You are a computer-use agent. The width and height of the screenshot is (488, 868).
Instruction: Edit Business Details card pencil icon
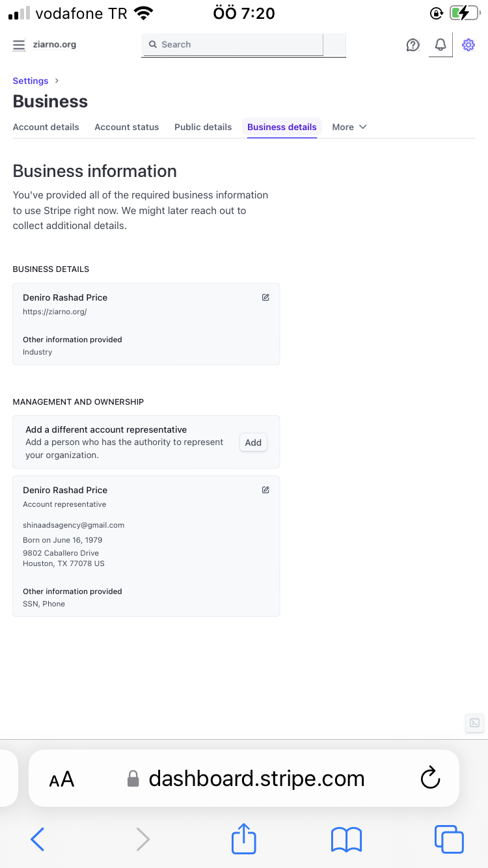[265, 297]
